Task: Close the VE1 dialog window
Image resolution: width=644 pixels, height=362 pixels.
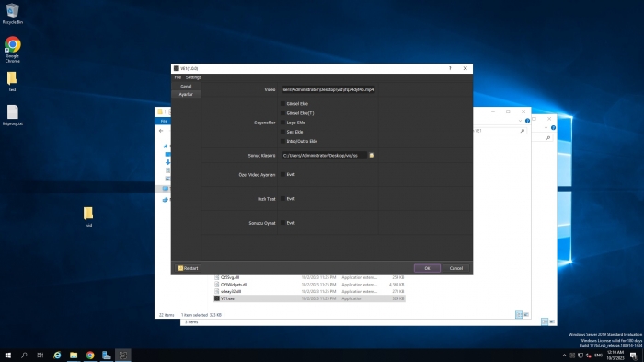Action: click(x=465, y=68)
